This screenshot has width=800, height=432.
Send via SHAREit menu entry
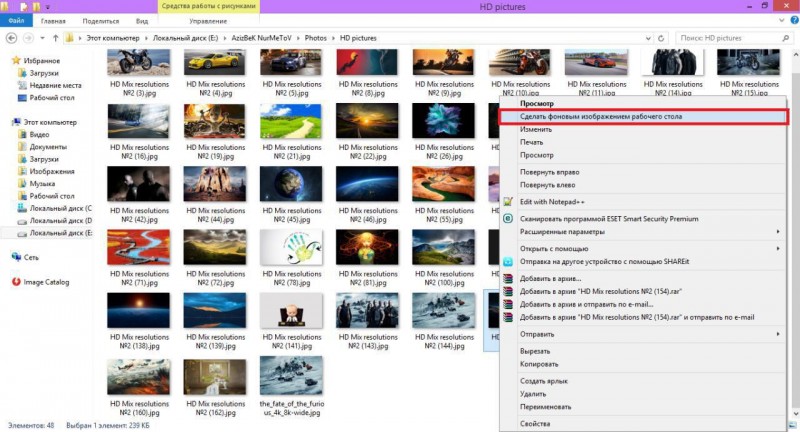(x=643, y=262)
